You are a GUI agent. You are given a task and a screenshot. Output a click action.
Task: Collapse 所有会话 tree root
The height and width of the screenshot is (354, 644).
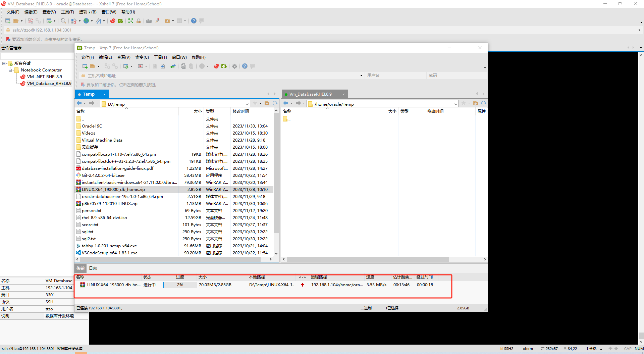pos(4,63)
